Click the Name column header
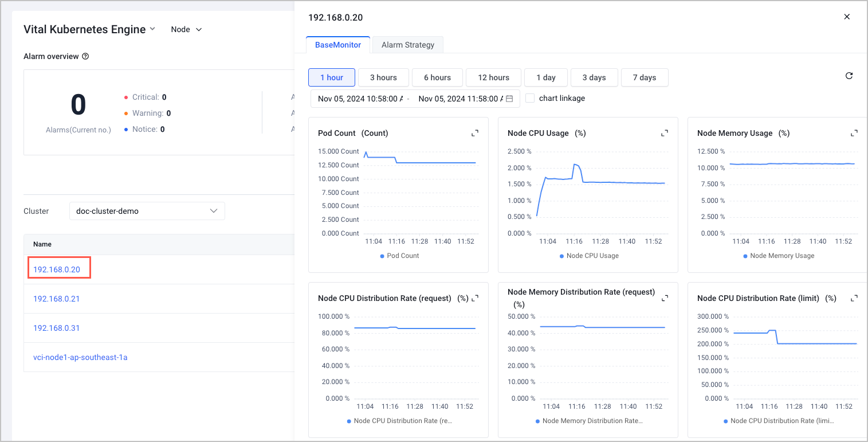The width and height of the screenshot is (868, 442). 42,244
